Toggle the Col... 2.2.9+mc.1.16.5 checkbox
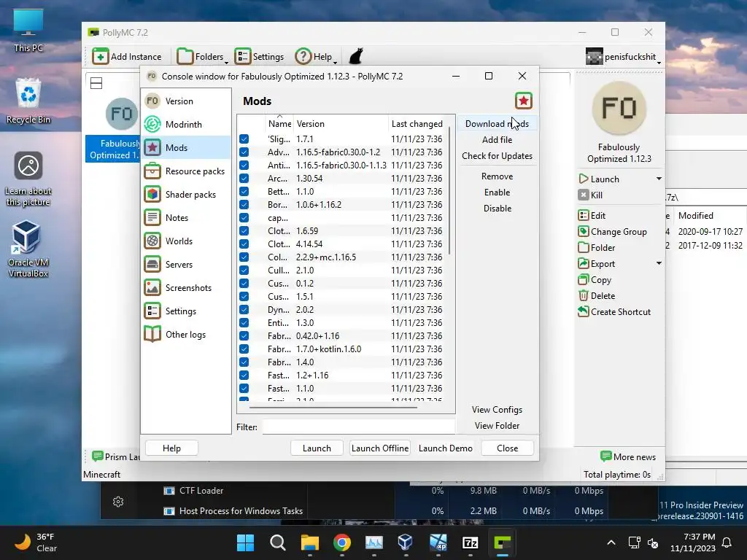The height and width of the screenshot is (560, 747). 244,257
